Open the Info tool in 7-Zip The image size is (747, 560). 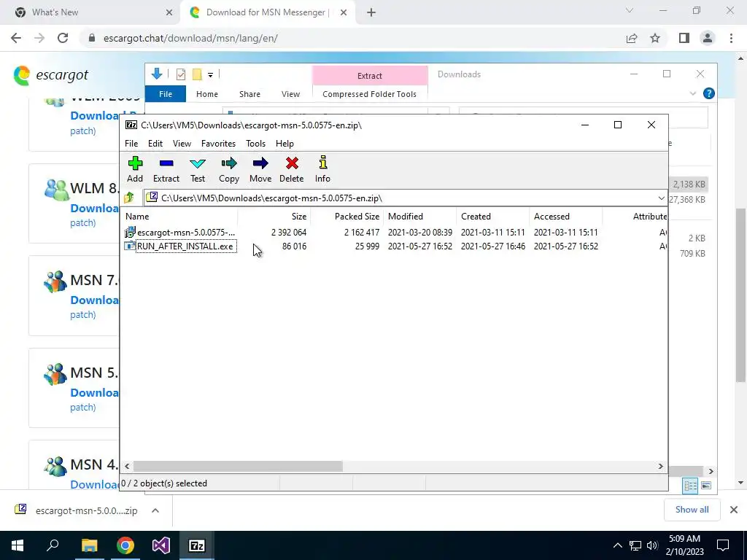tap(322, 169)
